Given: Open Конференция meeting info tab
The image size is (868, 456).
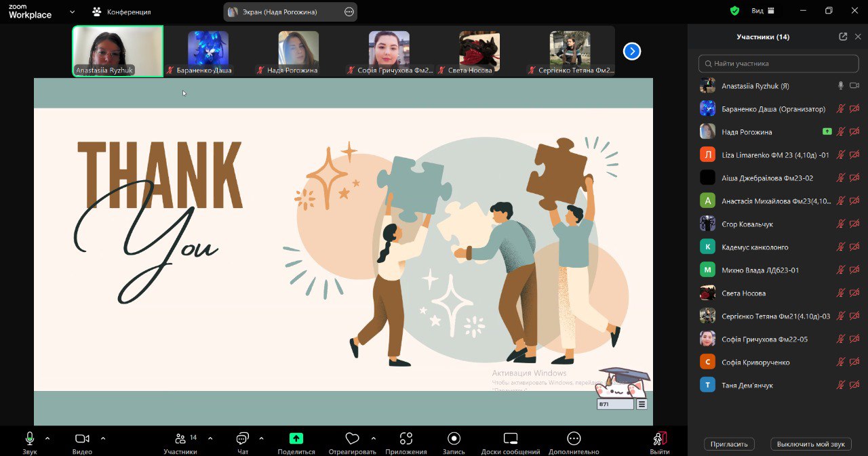Looking at the screenshot, I should 121,12.
